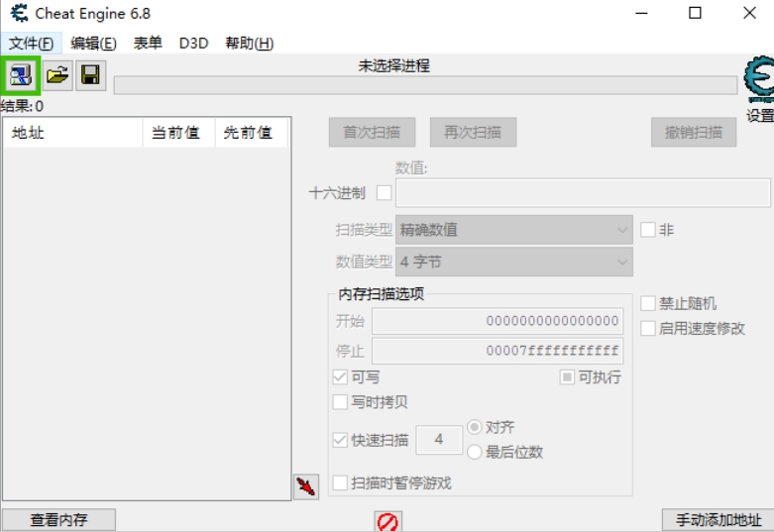This screenshot has height=532, width=774.
Task: Minimize the Cheat Engine window
Action: 641,13
